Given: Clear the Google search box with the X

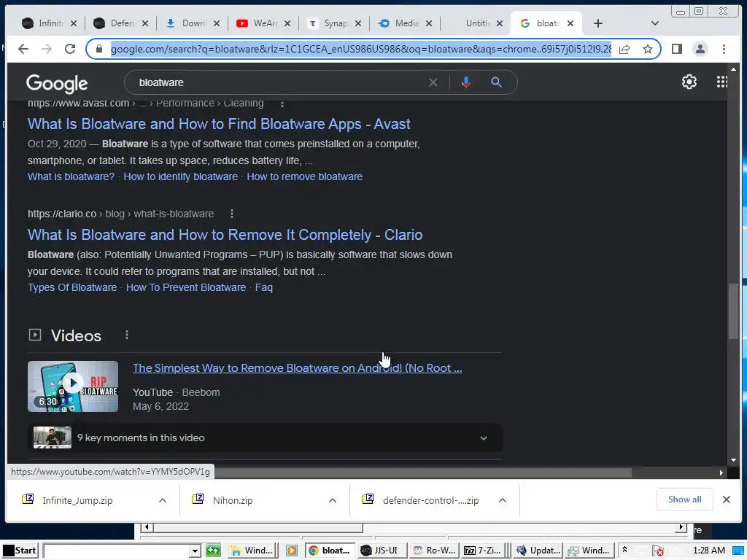Looking at the screenshot, I should [433, 82].
